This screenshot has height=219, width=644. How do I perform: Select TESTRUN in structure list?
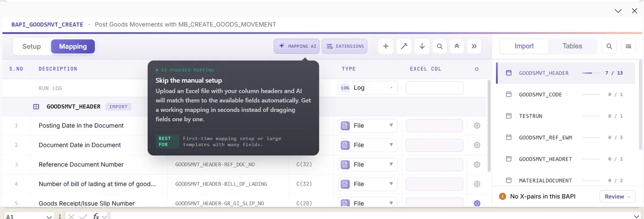tap(565, 116)
